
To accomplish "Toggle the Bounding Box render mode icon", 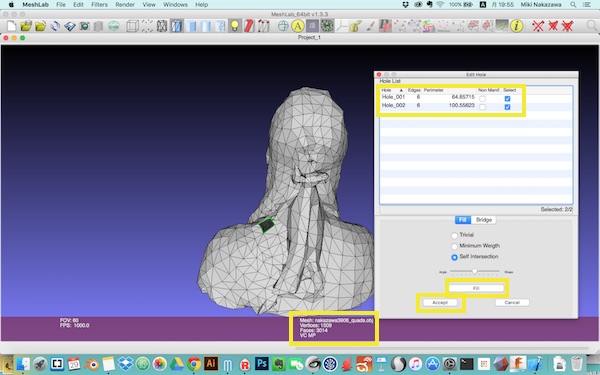I will coord(132,26).
